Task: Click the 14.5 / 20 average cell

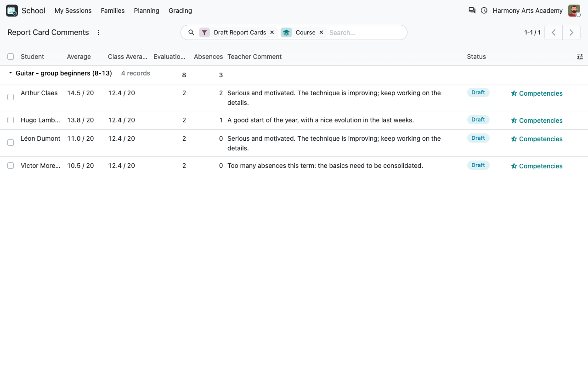Action: pos(80,93)
